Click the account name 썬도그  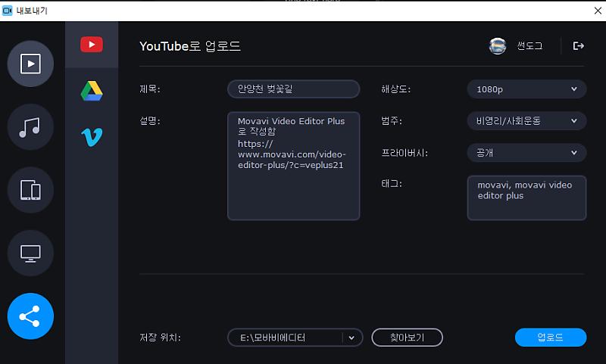(529, 46)
